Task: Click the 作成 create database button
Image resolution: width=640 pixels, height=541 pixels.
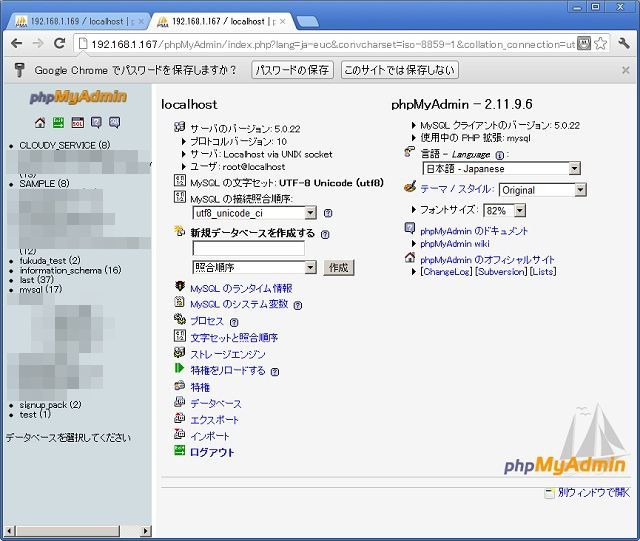Action: point(339,268)
